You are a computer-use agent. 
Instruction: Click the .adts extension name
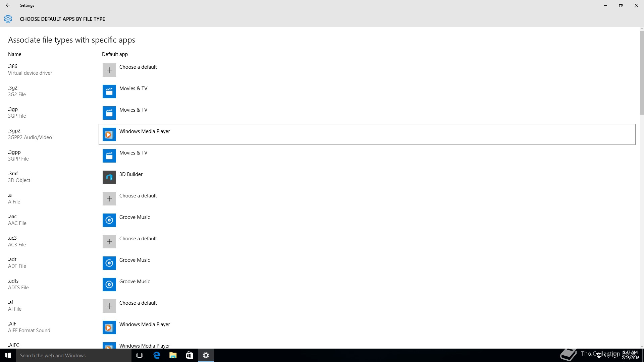tap(13, 281)
